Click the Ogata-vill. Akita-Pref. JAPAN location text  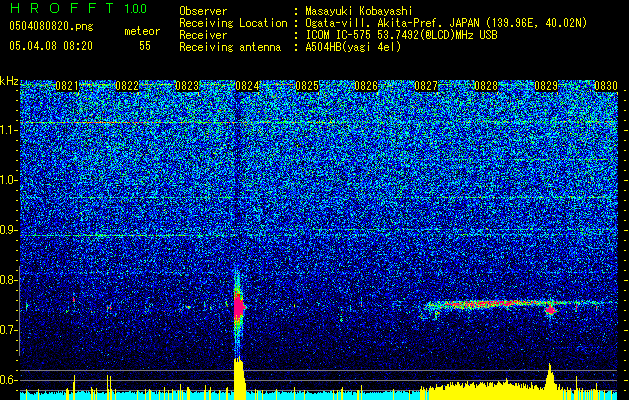[446, 23]
